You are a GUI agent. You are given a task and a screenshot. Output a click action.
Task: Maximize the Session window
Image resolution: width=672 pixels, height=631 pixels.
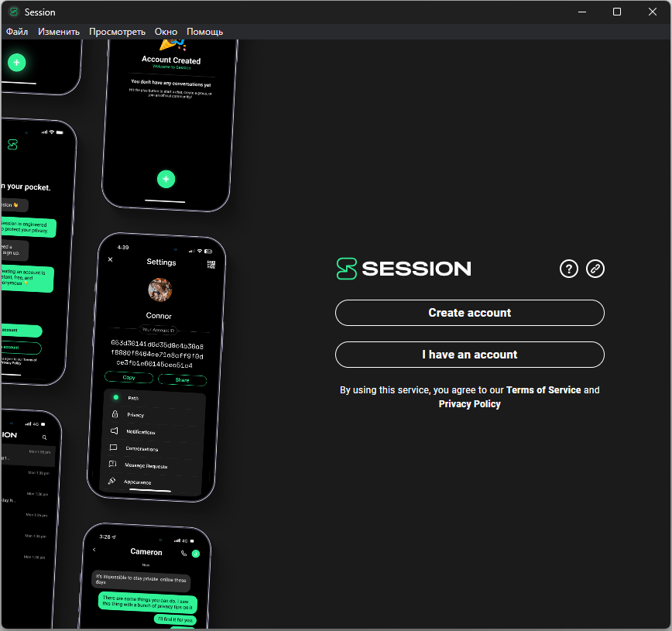617,12
